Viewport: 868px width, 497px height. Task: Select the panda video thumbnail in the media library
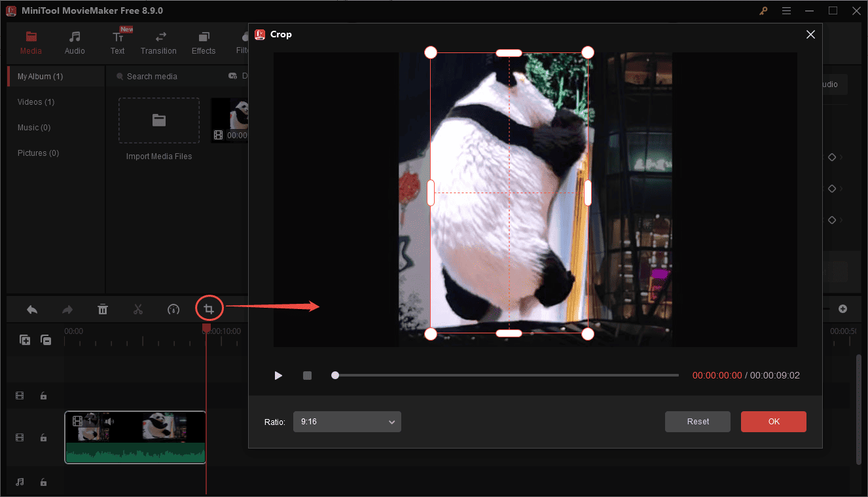click(x=230, y=120)
